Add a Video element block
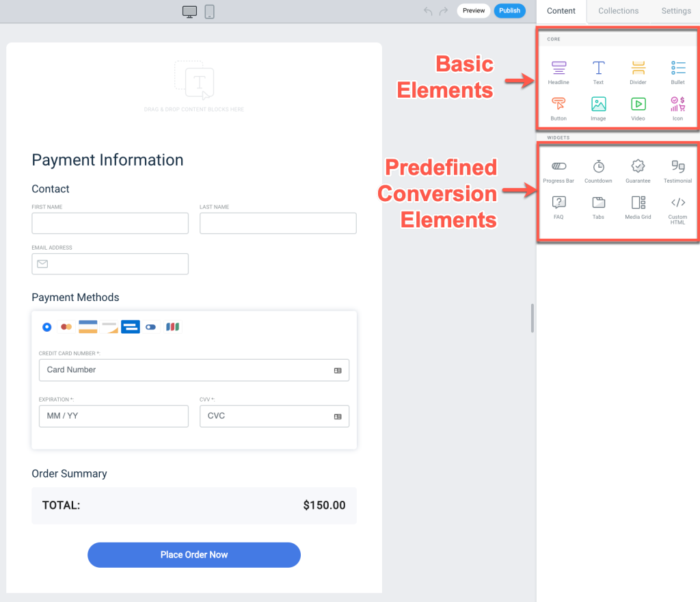 [638, 105]
